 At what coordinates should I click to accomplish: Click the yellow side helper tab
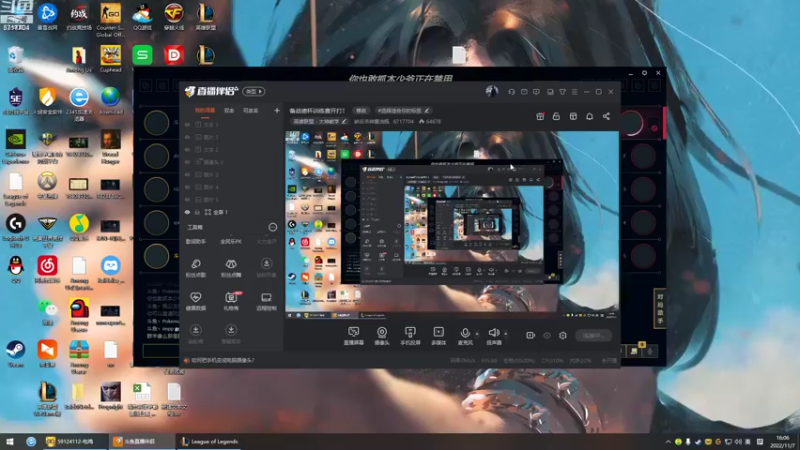click(x=660, y=309)
